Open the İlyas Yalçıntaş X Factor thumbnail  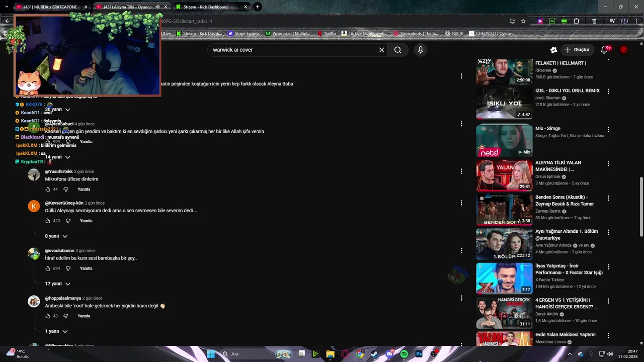tap(504, 279)
